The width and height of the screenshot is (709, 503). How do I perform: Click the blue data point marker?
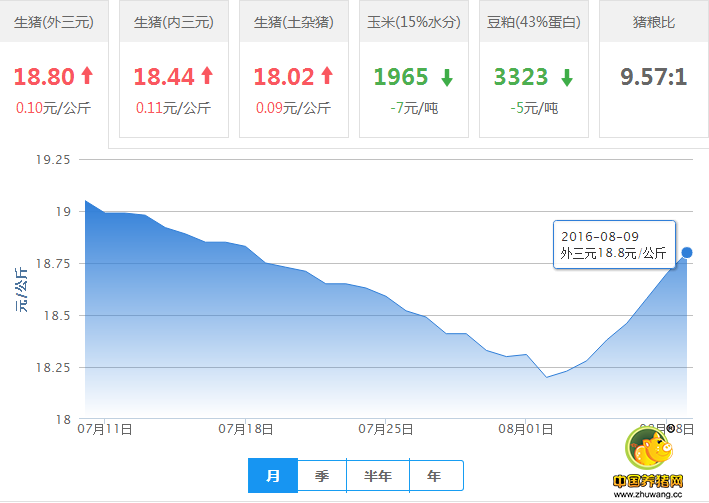point(687,252)
